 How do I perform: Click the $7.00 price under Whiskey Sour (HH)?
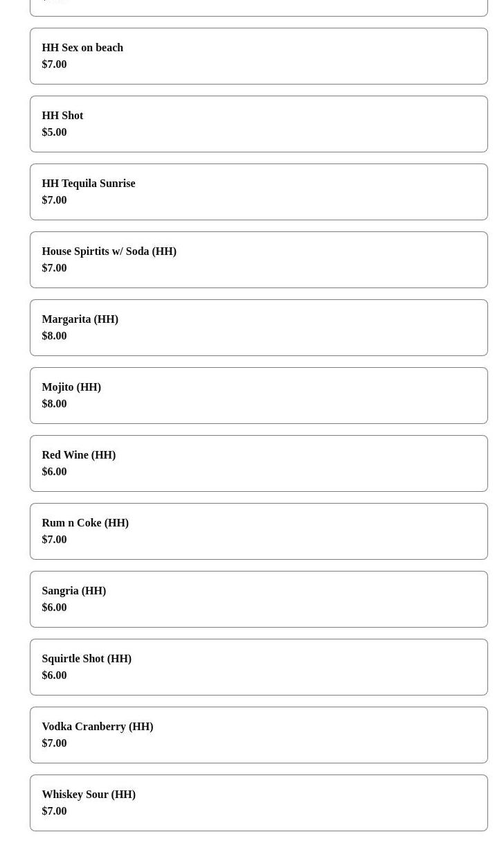click(x=54, y=811)
